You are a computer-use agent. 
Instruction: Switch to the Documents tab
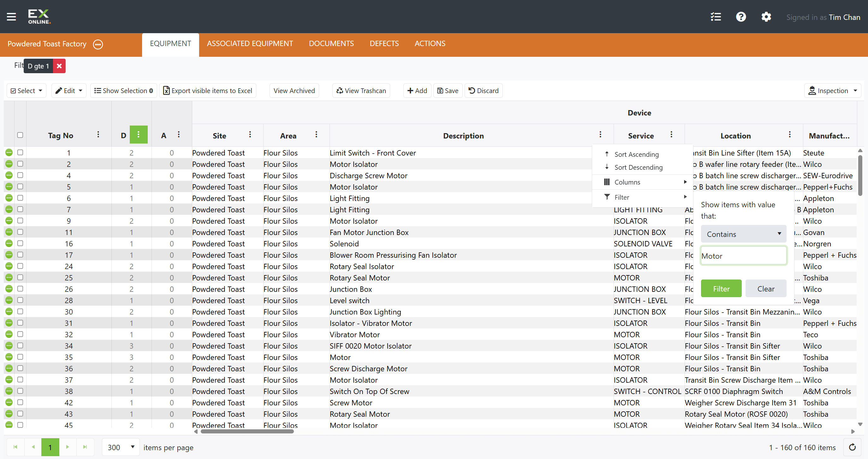click(331, 44)
